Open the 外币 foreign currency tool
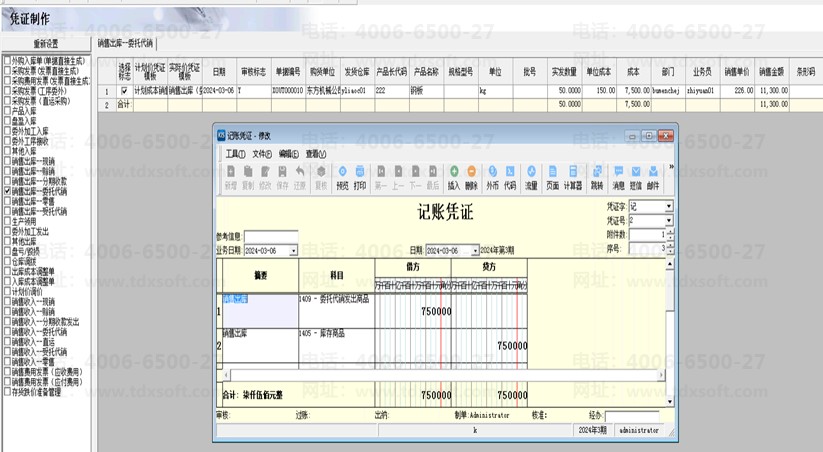This screenshot has height=452, width=823. [492, 177]
